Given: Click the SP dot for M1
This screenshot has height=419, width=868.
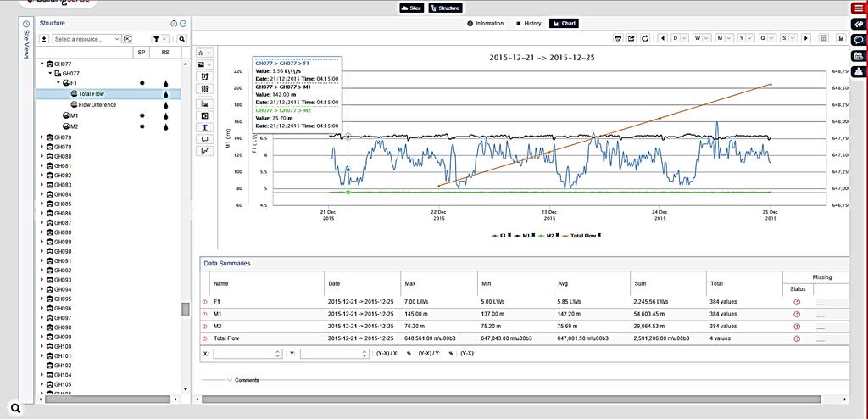Looking at the screenshot, I should tap(142, 116).
